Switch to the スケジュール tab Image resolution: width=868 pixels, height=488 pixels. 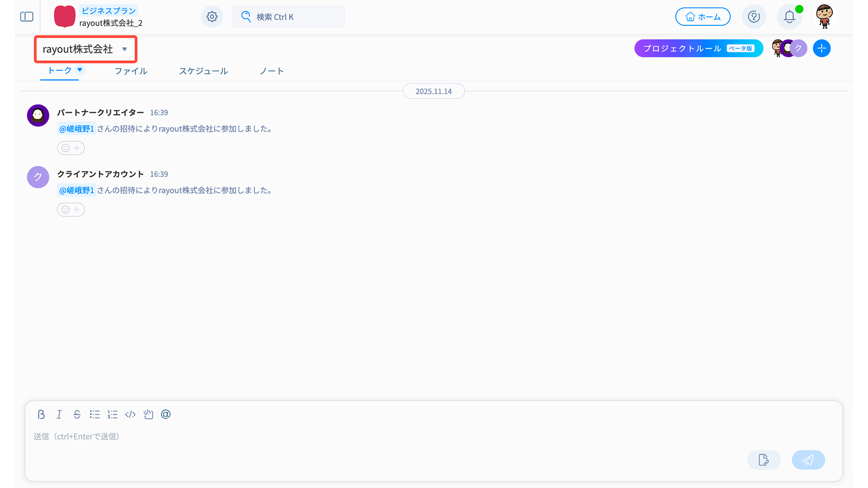tap(203, 71)
